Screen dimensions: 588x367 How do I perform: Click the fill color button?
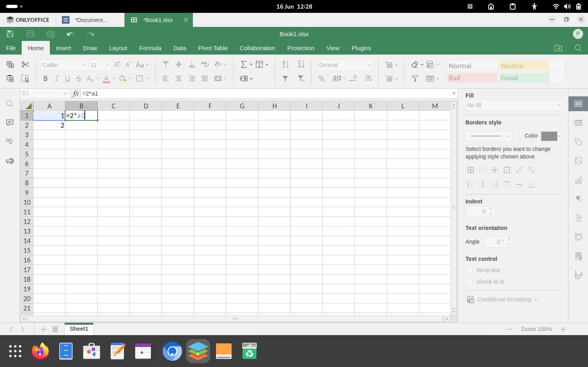click(123, 79)
